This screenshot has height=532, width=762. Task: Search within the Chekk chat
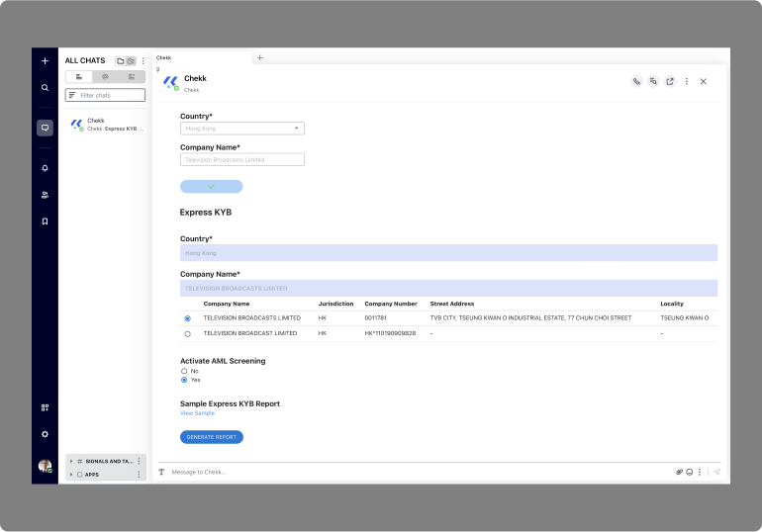tap(653, 81)
